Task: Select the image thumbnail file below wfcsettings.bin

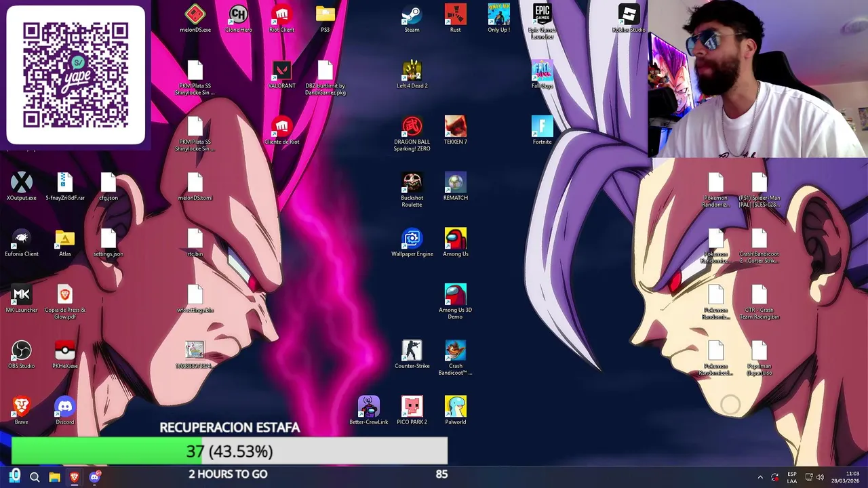Action: pos(195,355)
